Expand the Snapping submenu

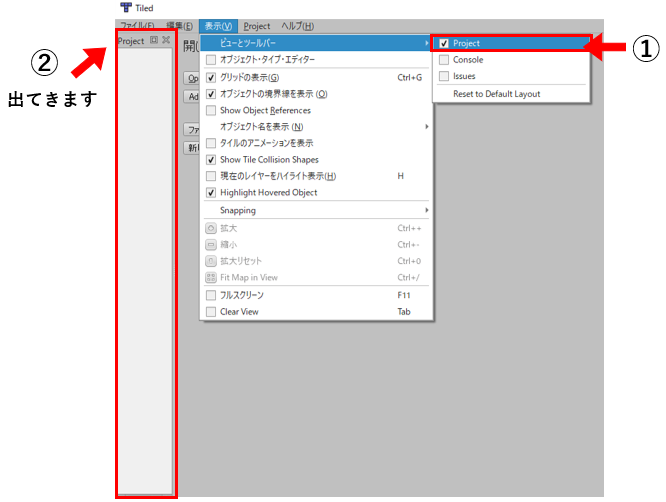pyautogui.click(x=426, y=210)
